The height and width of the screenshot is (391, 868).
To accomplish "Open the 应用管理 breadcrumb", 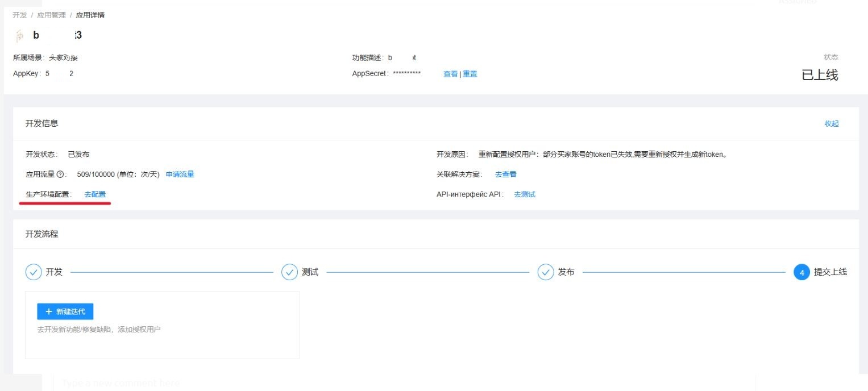I will pyautogui.click(x=51, y=15).
